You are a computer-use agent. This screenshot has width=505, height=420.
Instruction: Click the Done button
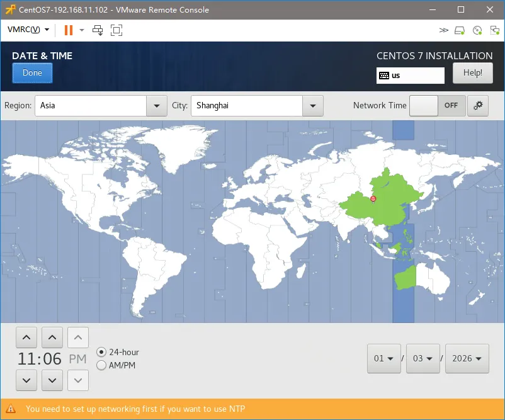pos(32,73)
